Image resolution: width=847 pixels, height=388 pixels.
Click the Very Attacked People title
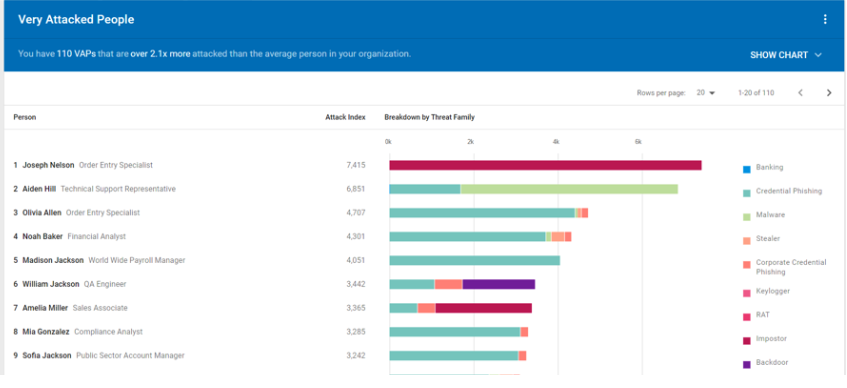pyautogui.click(x=76, y=19)
